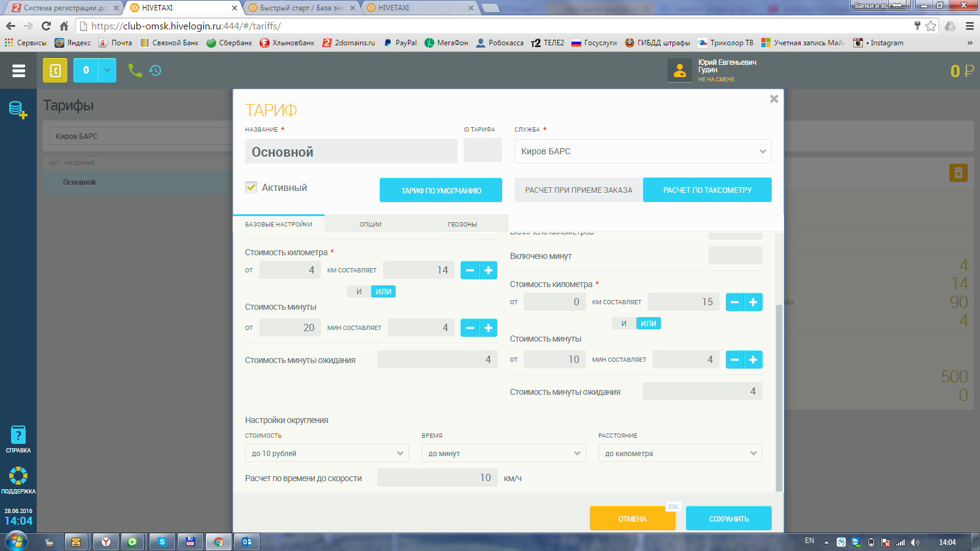Screen dimensions: 980x551
Task: Click the Название field with Основной
Action: point(351,152)
